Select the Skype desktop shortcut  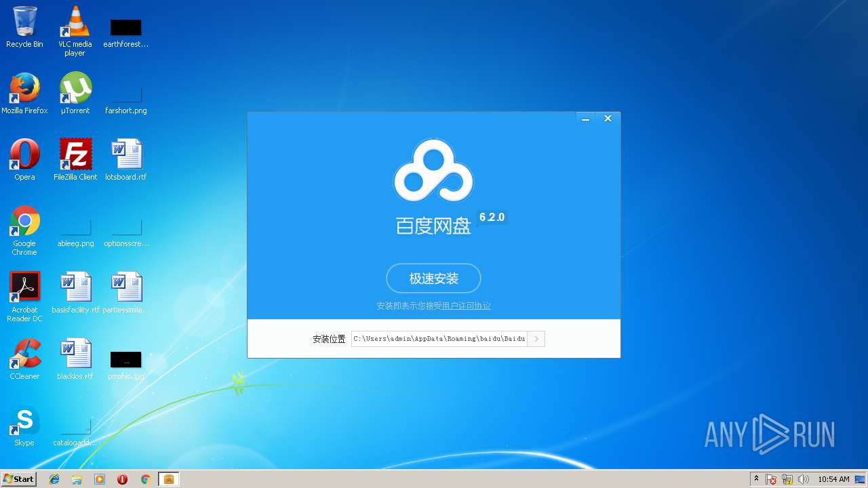(x=24, y=426)
